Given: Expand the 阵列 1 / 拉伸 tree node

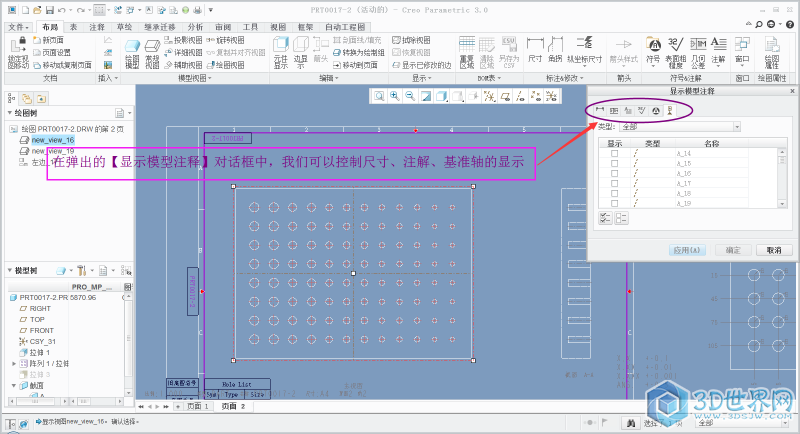Looking at the screenshot, I should point(14,364).
